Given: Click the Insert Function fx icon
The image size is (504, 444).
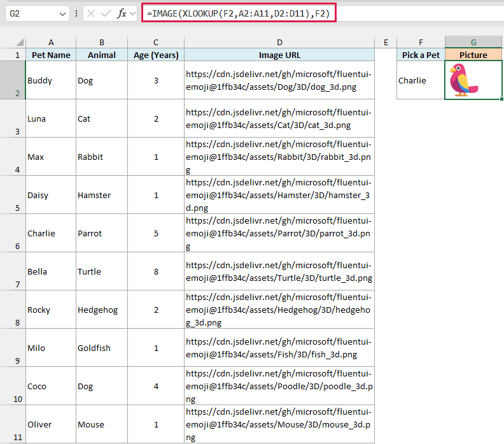Looking at the screenshot, I should click(x=122, y=13).
